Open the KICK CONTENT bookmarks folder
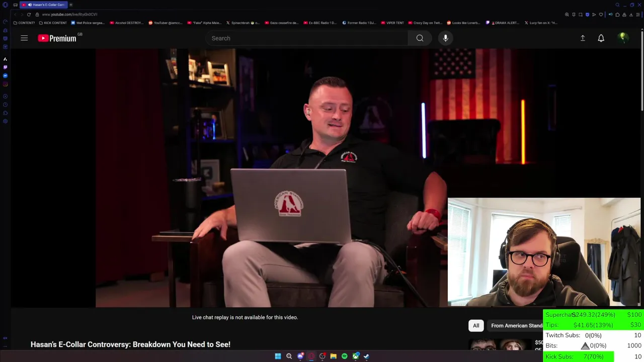 point(53,23)
